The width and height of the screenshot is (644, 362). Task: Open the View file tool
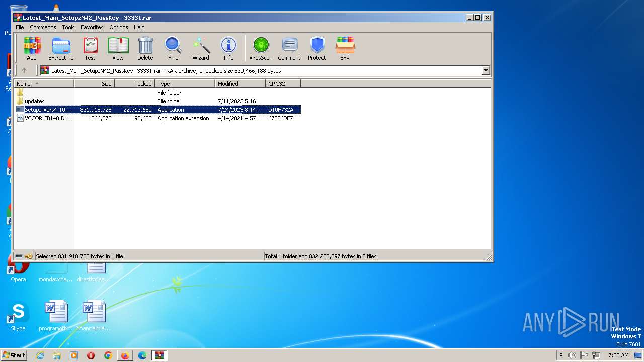click(x=118, y=49)
